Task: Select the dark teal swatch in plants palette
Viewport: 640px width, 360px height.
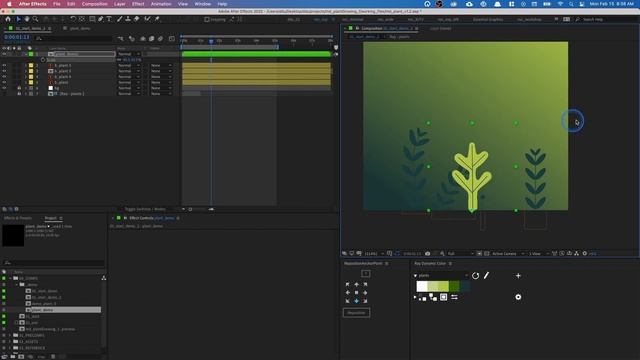Action: [x=465, y=286]
